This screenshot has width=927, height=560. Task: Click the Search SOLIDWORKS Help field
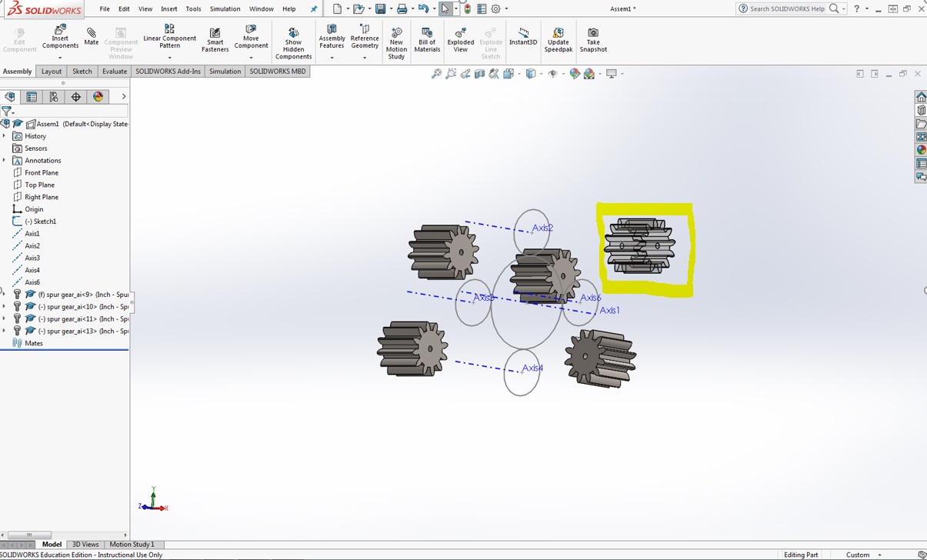click(x=787, y=8)
